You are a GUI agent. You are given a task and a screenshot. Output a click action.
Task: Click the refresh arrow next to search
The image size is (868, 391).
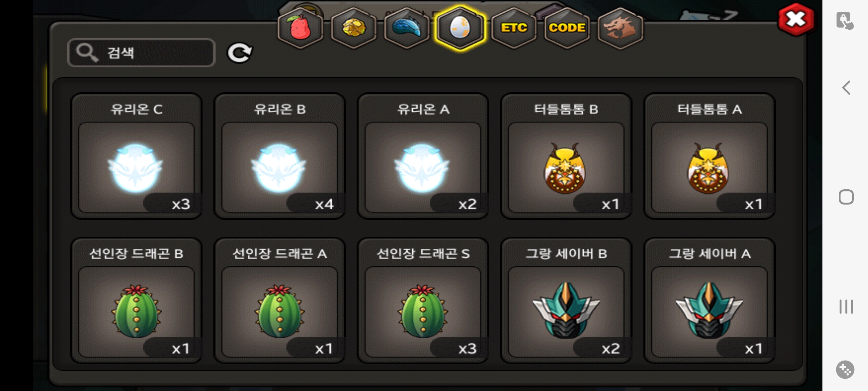(x=239, y=53)
